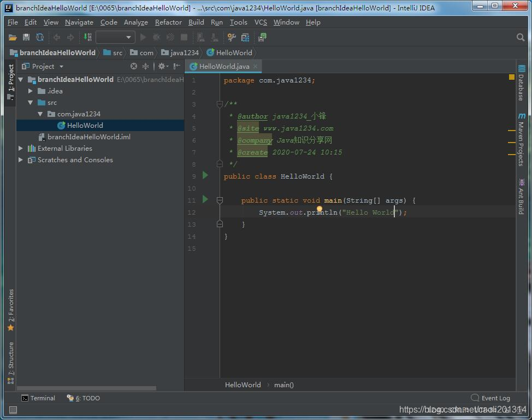Click main() in editor breadcrumb bar

[284, 384]
